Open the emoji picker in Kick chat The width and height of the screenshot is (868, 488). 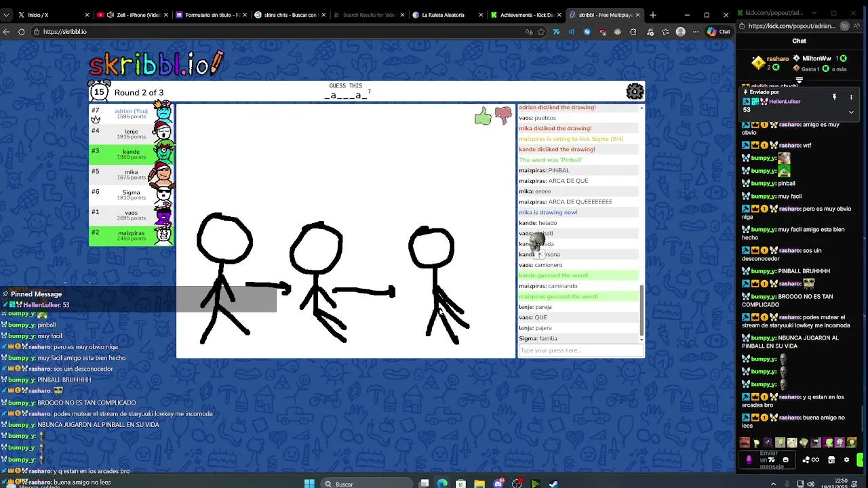(785, 460)
